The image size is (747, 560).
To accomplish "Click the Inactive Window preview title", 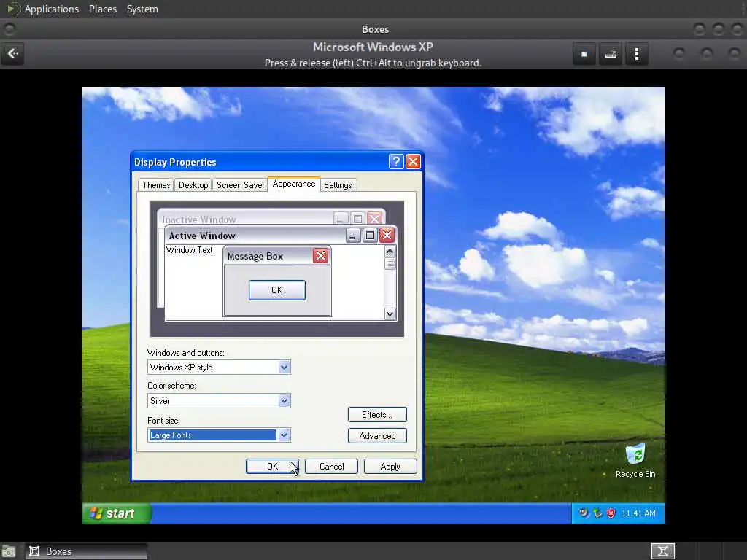I will click(199, 219).
